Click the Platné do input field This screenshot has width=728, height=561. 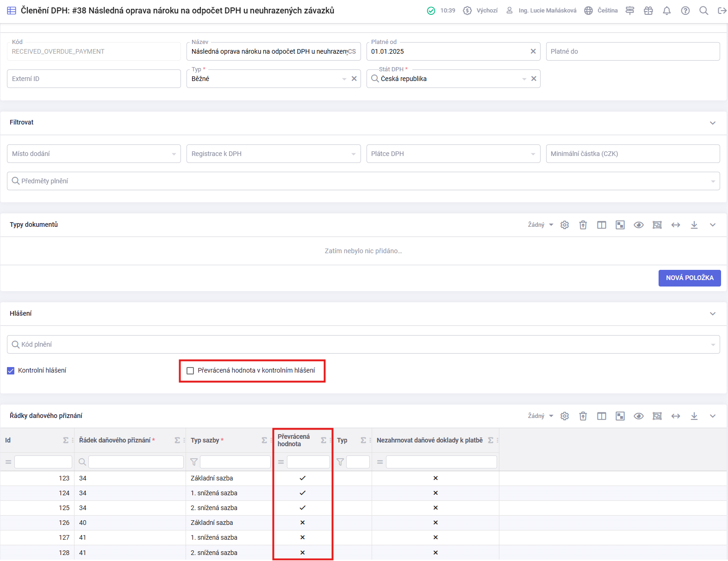633,51
